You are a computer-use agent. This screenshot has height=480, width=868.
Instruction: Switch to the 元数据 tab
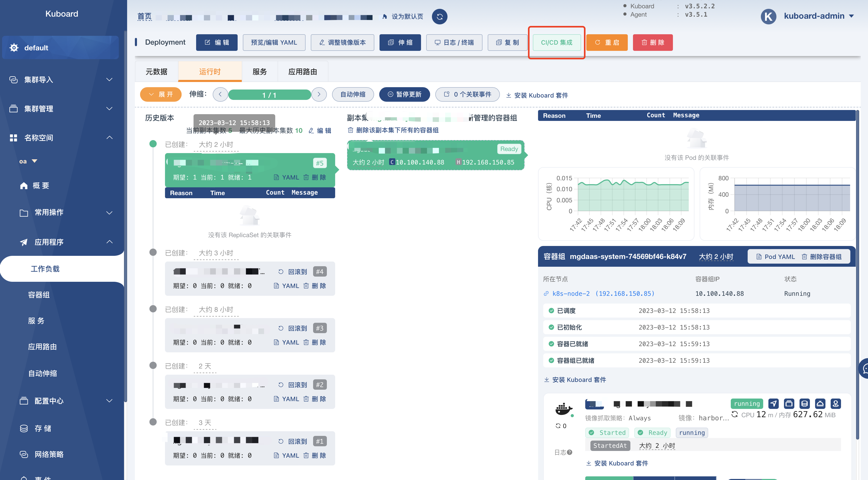156,71
